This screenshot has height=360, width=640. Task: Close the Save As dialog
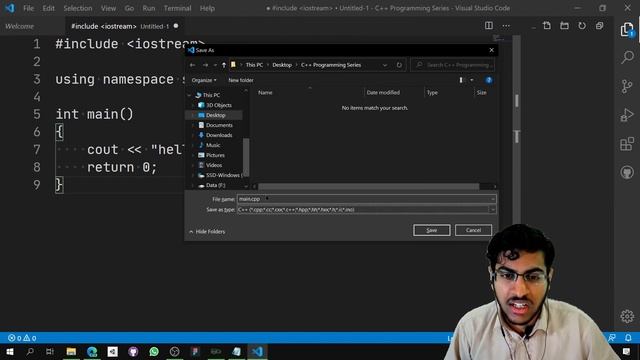[x=491, y=50]
